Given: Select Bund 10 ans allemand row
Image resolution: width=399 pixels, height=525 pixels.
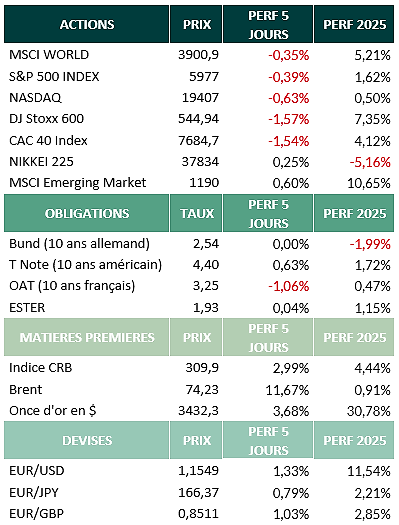Looking at the screenshot, I should [199, 244].
